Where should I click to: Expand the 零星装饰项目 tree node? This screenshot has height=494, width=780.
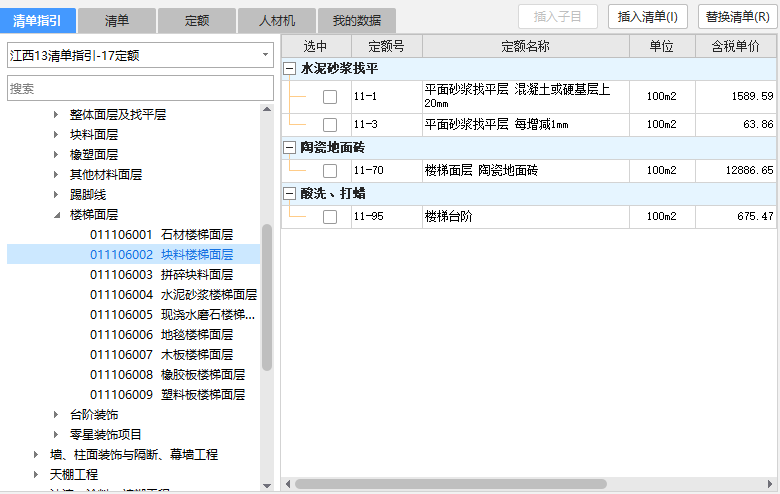click(56, 435)
